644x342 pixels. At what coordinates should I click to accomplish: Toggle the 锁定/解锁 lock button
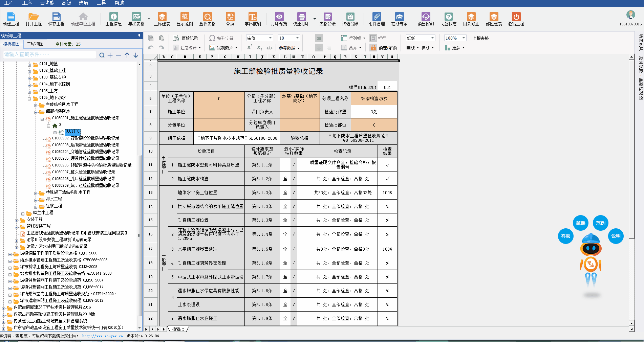[x=384, y=48]
